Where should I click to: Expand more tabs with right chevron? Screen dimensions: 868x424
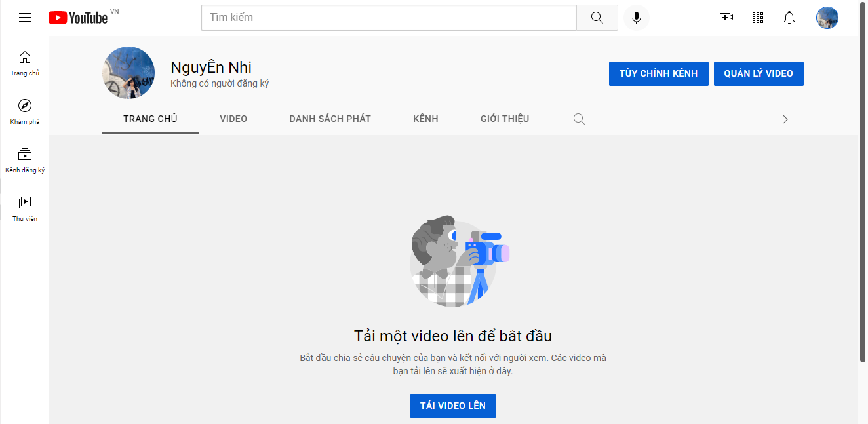point(785,119)
